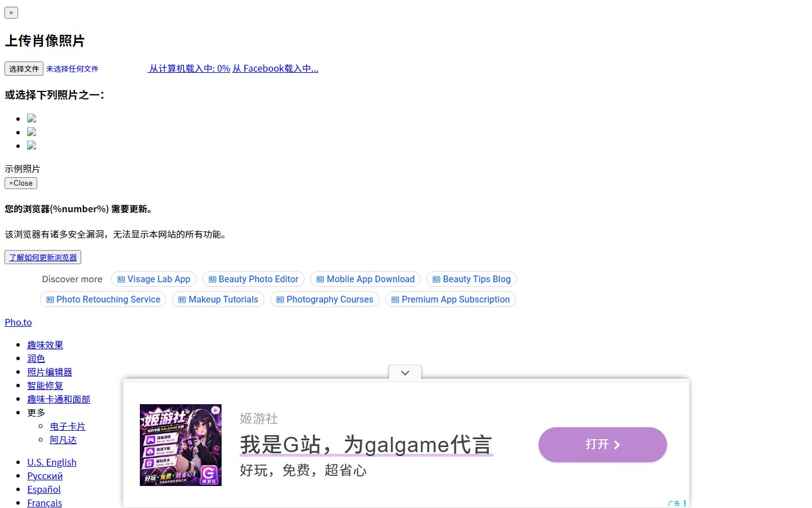Open the Premium App Subscription chip
This screenshot has height=508, width=812.
coord(451,300)
